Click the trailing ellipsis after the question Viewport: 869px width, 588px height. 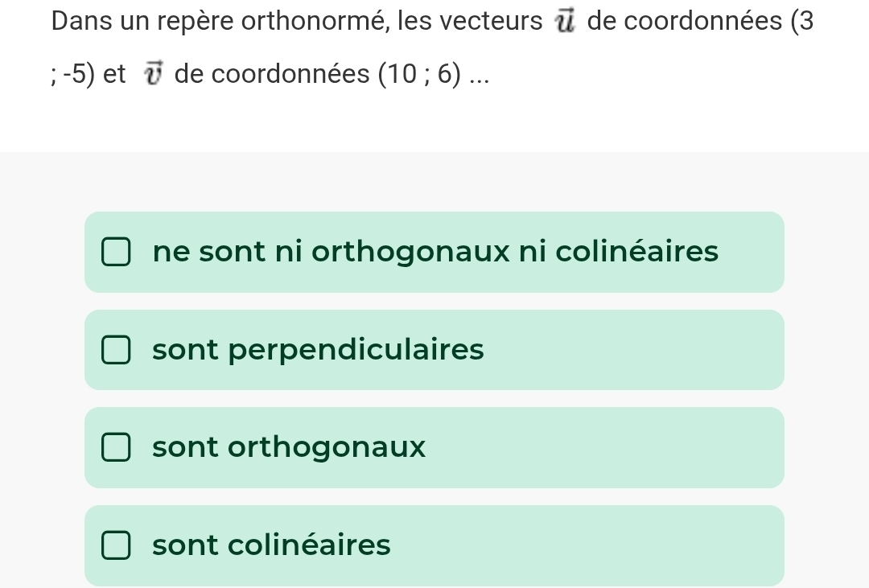[480, 77]
